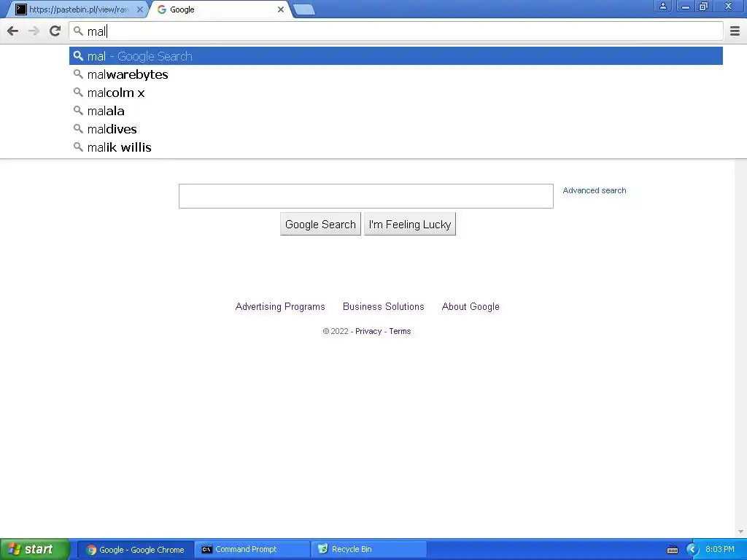Switch to Command Prompt in taskbar
Viewport: 747px width, 560px height.
click(x=252, y=550)
